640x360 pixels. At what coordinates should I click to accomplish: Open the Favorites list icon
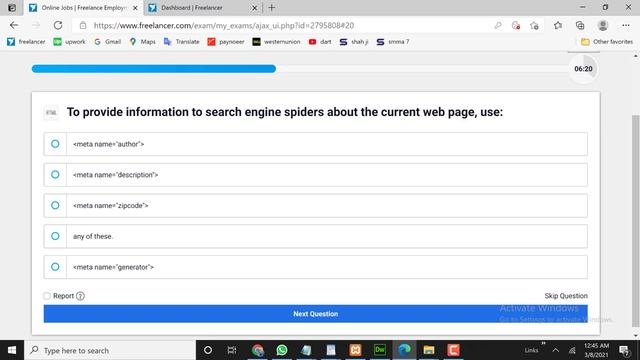(558, 25)
